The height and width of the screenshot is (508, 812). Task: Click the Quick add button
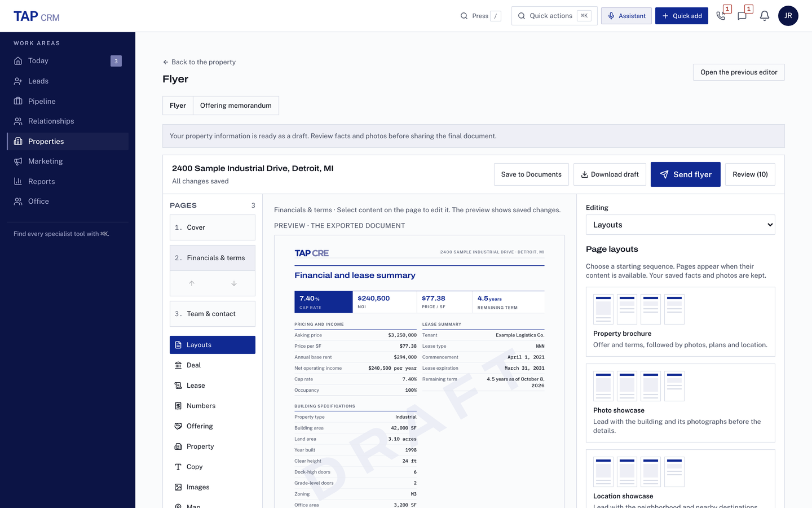682,16
